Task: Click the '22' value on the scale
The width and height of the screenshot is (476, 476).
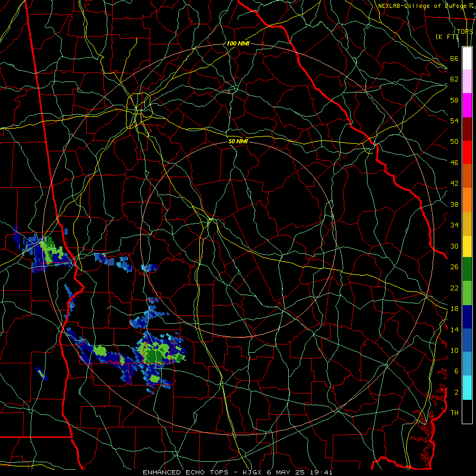Action: coord(454,288)
